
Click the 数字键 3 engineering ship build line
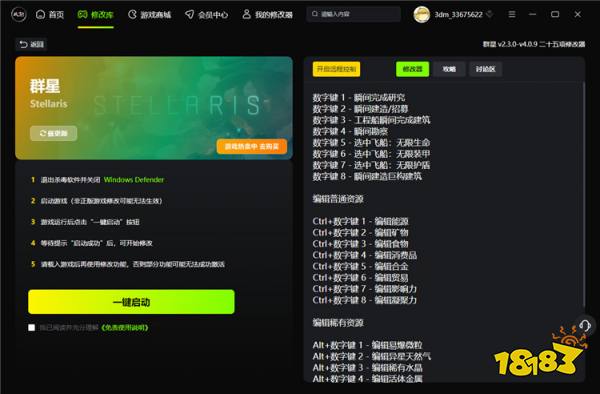click(371, 120)
